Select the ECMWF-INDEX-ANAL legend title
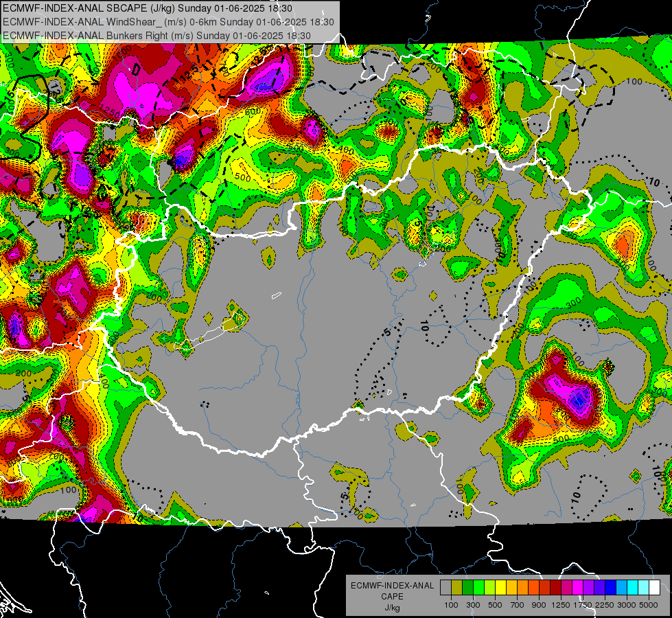Viewport: 672px width, 618px height. point(392,586)
